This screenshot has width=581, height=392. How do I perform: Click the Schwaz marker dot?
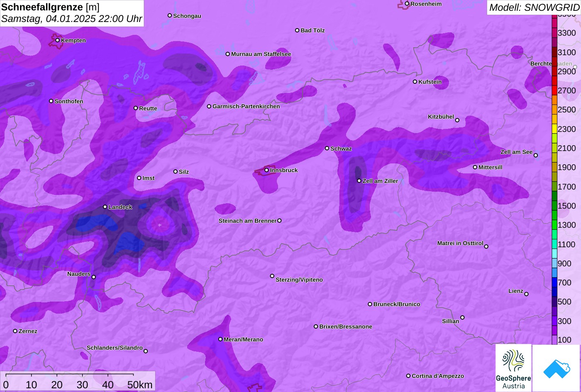327,148
